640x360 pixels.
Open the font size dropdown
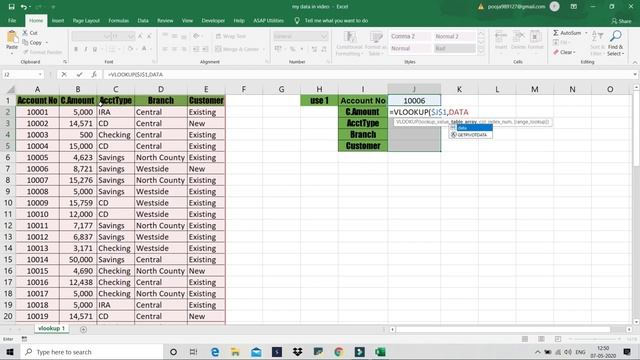pos(131,36)
